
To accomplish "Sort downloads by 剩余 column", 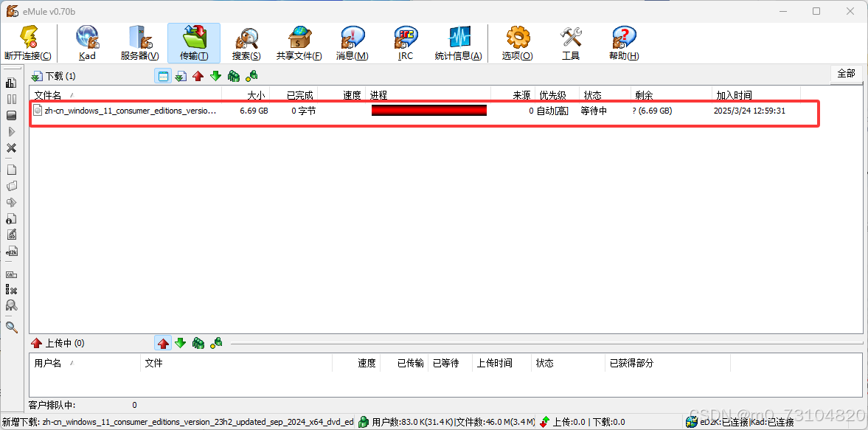I will point(671,95).
